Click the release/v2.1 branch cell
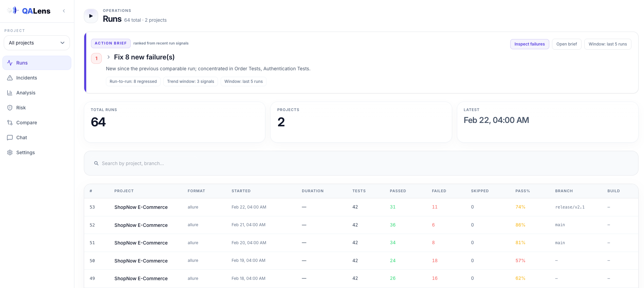This screenshot has height=288, width=644. tap(570, 207)
